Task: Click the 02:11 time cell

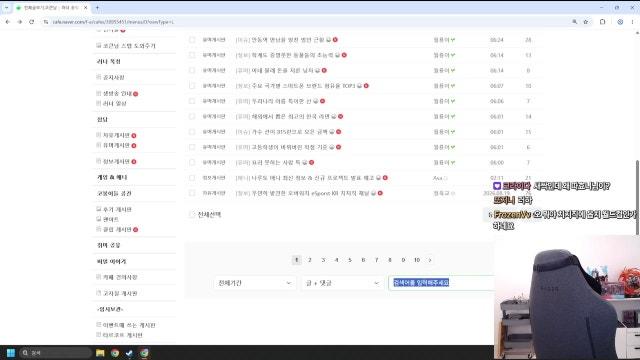Action: coord(497,178)
